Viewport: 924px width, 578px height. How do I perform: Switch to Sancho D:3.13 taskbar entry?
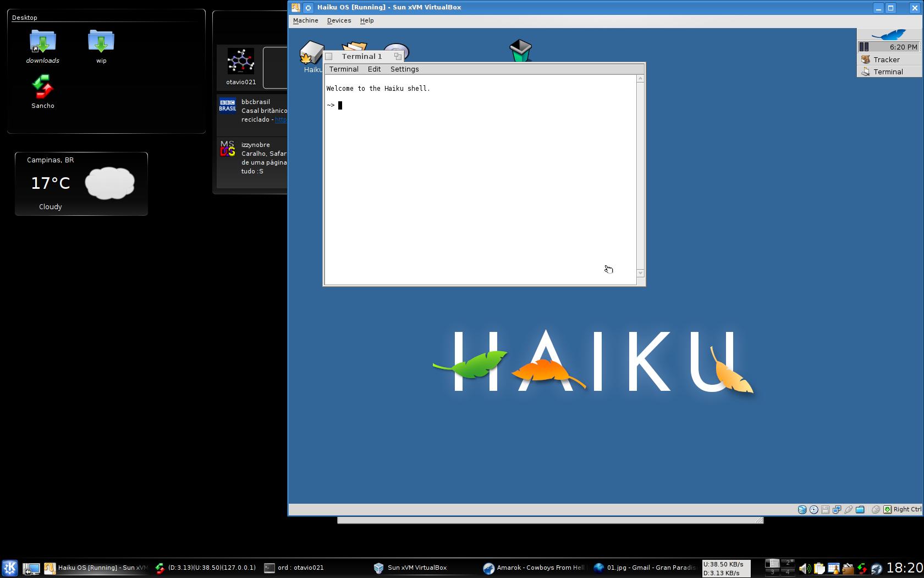coord(206,568)
